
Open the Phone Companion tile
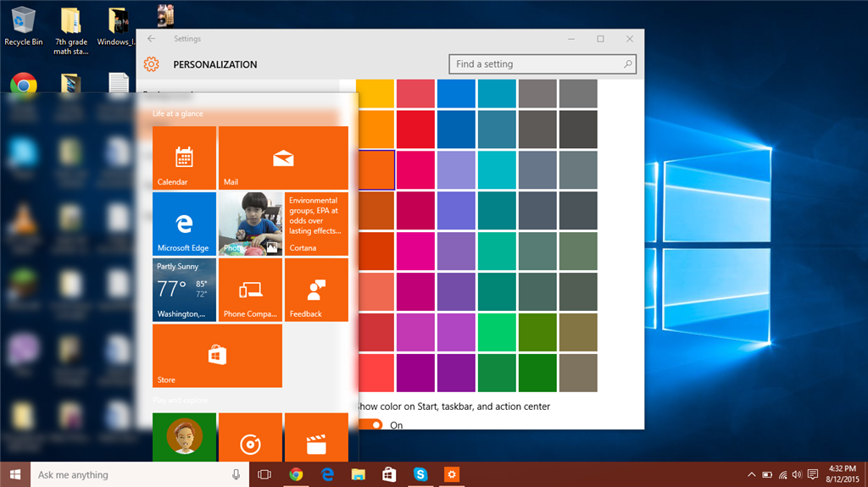(250, 290)
